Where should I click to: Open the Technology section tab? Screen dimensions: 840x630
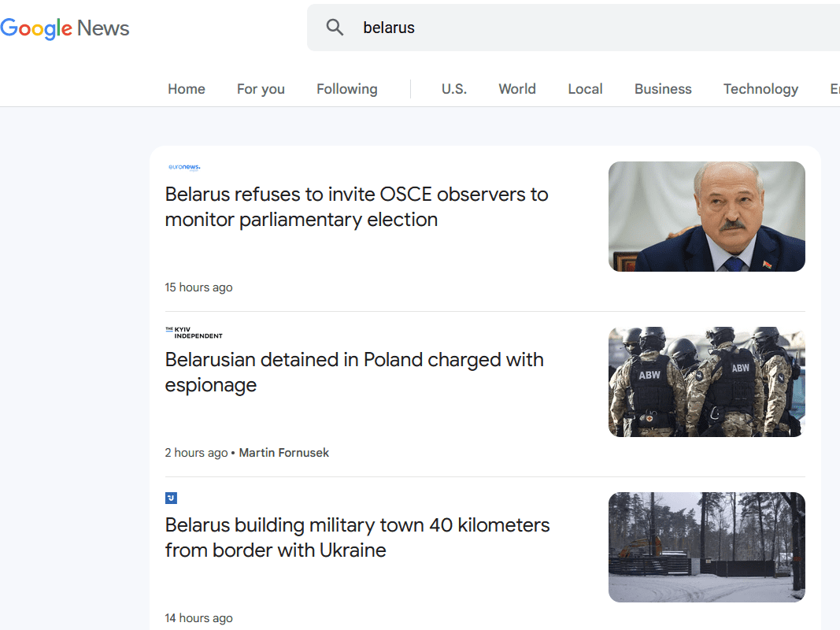[760, 89]
